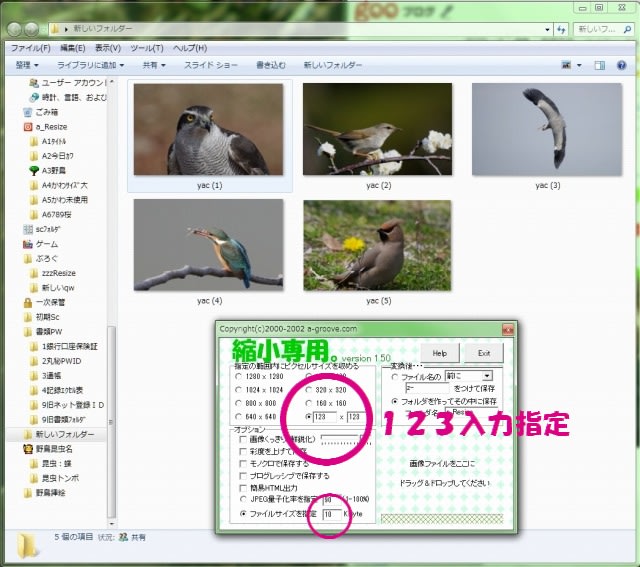
Task: Click the ゲーム folder in navigation pane
Action: coord(46,243)
